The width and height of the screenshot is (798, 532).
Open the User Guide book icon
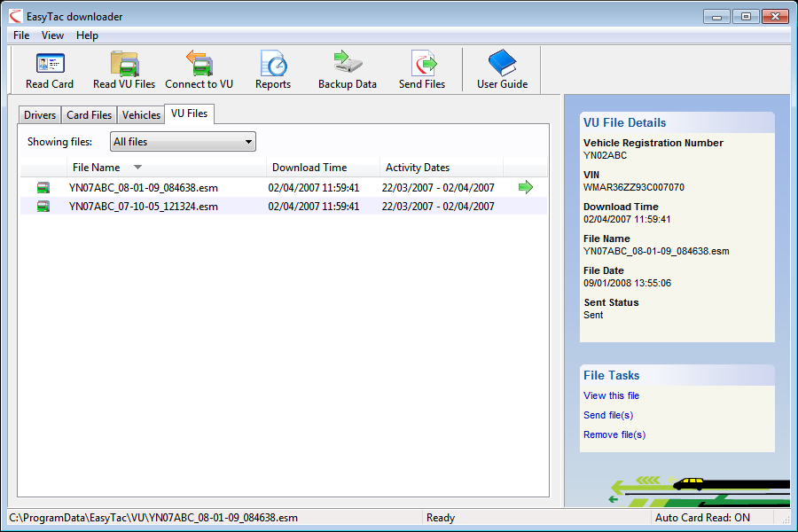(x=503, y=63)
